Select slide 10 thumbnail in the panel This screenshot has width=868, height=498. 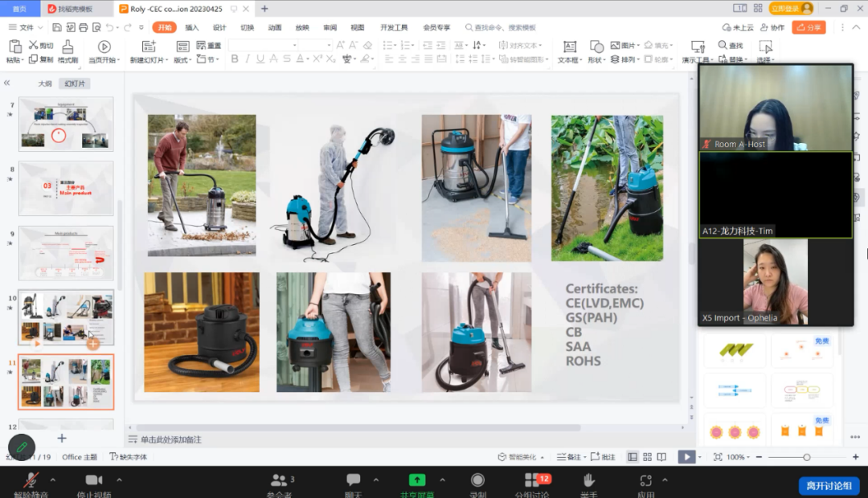pyautogui.click(x=66, y=317)
